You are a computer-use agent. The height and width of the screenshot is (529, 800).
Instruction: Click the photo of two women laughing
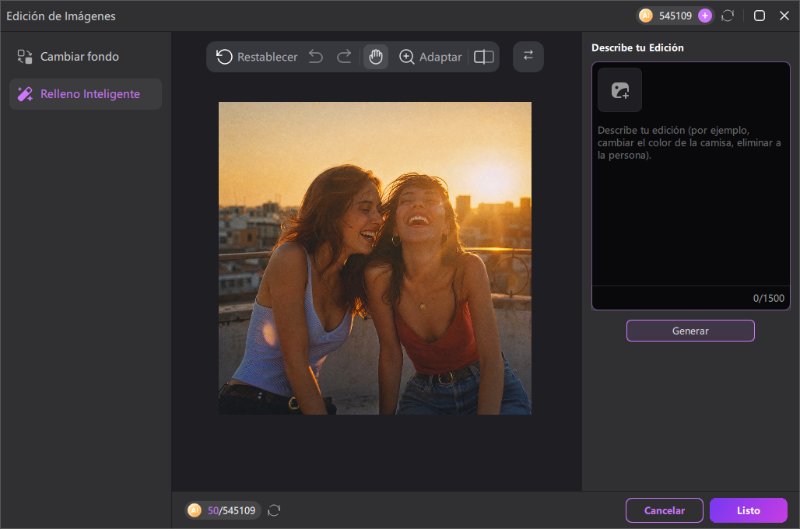[x=375, y=258]
